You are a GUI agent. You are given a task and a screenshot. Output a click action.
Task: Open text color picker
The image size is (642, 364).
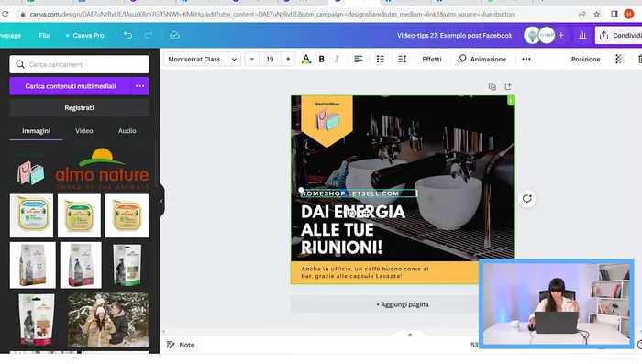pos(305,59)
